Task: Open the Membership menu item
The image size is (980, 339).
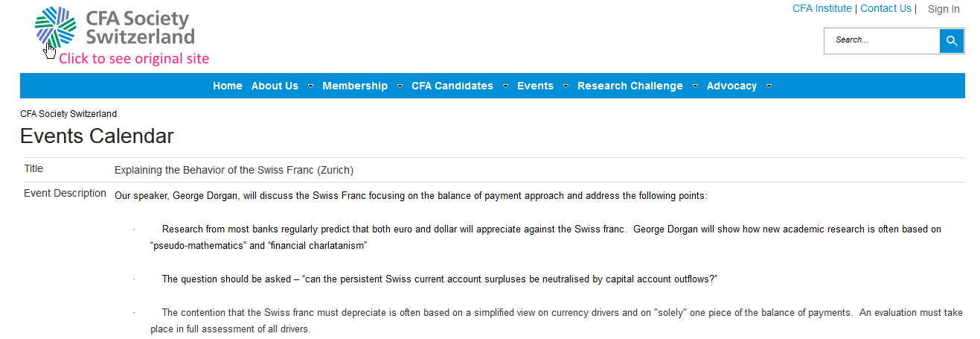Action: pos(355,86)
